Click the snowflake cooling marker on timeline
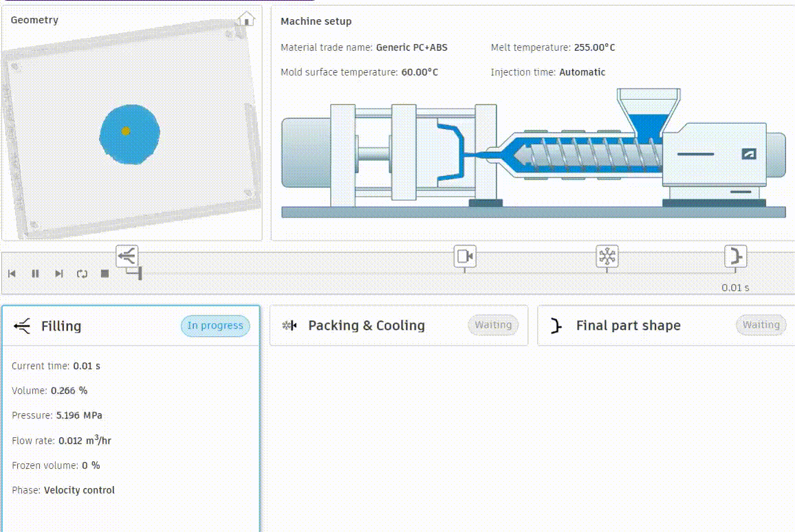Screen dimensions: 795x532 pyautogui.click(x=607, y=256)
